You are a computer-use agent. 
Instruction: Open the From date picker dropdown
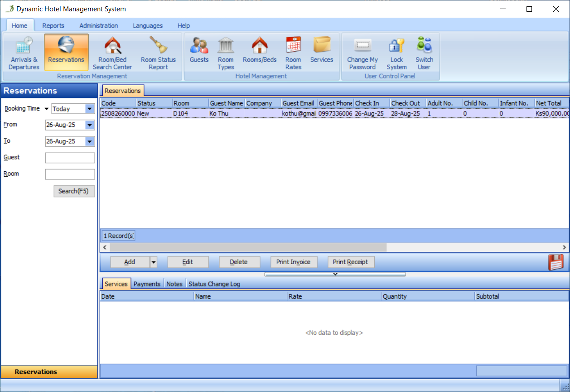(90, 125)
